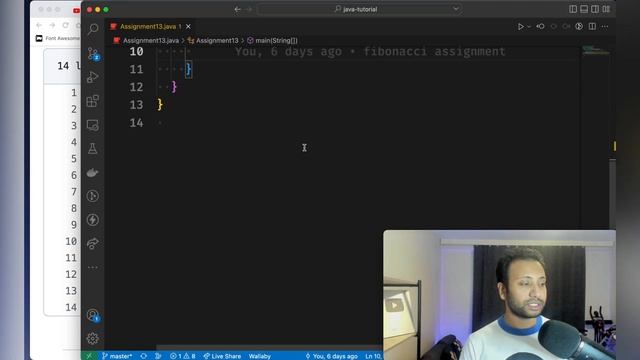The width and height of the screenshot is (640, 360).
Task: Click the horizontal scrollbar of the editor
Action: 269,348
